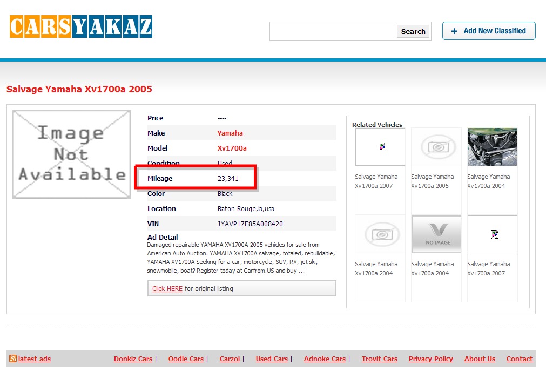This screenshot has height=392, width=546.
Task: Open related link Salvage Yamaha Xv1700a 2005
Action: 433,181
